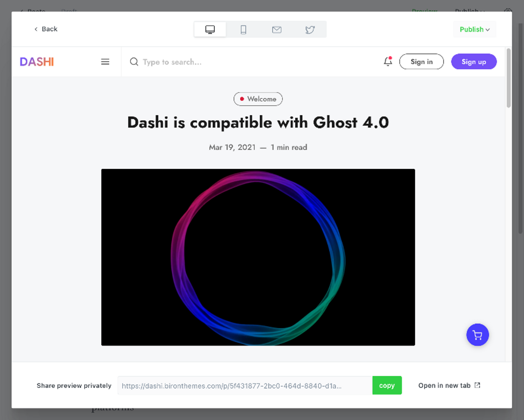Click the Welcome tag toggle
The height and width of the screenshot is (420, 524).
258,99
